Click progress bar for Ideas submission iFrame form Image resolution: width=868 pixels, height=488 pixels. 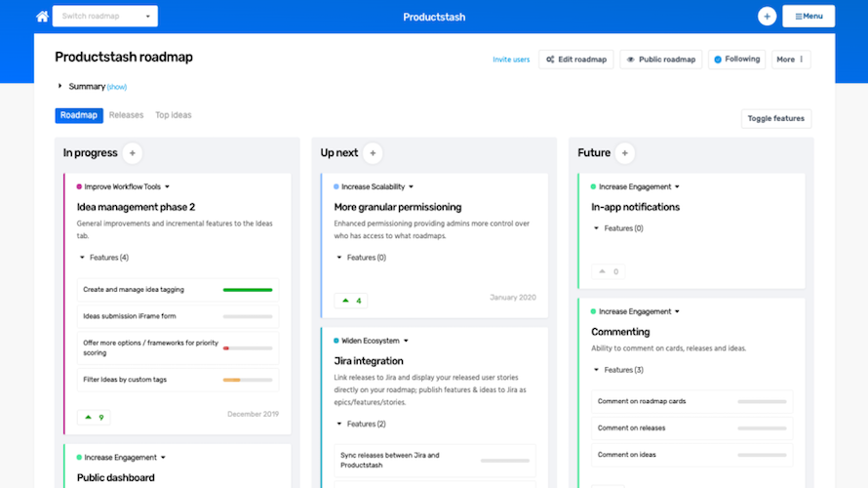point(248,317)
